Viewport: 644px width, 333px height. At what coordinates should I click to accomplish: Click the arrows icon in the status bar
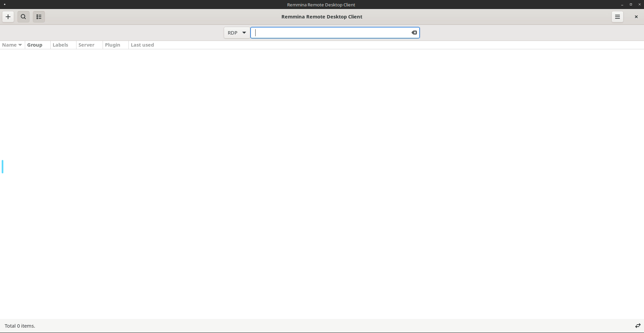pos(638,326)
